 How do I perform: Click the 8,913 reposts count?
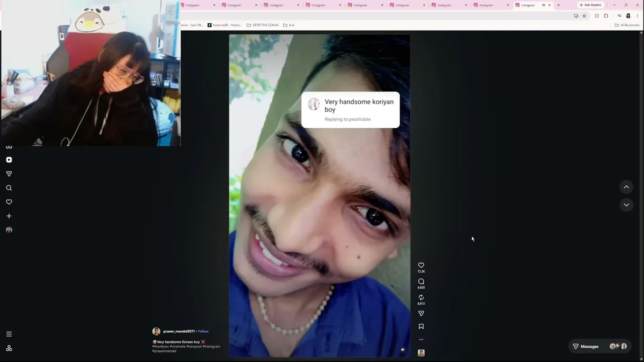click(x=421, y=304)
